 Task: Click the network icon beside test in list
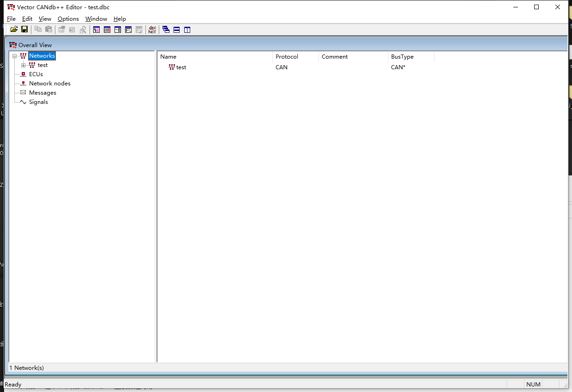pyautogui.click(x=172, y=67)
